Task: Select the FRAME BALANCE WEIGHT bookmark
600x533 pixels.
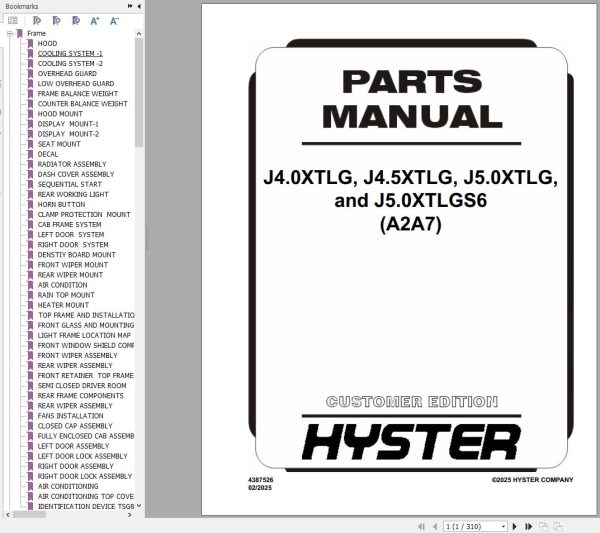Action: (x=78, y=94)
